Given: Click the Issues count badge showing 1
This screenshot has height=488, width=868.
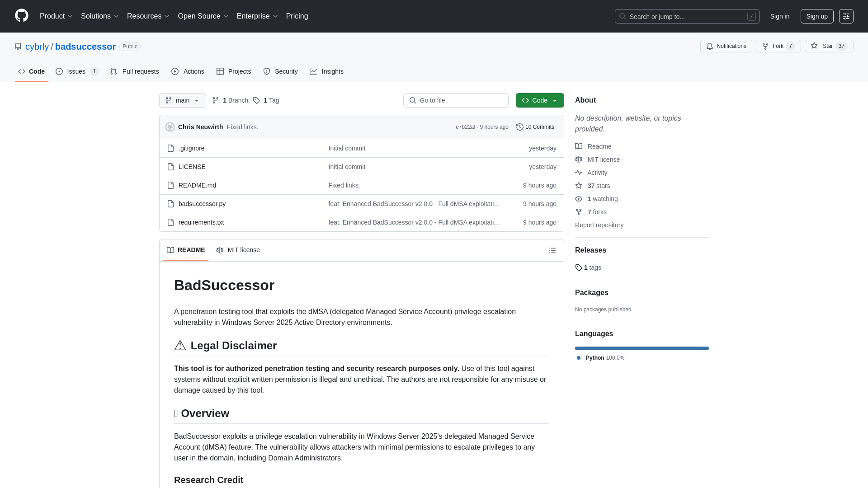Looking at the screenshot, I should coord(94,71).
